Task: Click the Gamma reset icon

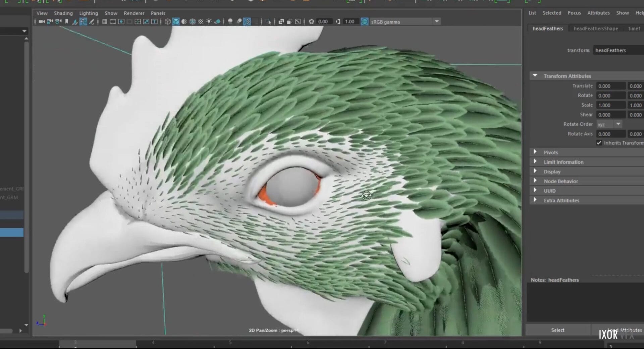Action: pos(338,22)
